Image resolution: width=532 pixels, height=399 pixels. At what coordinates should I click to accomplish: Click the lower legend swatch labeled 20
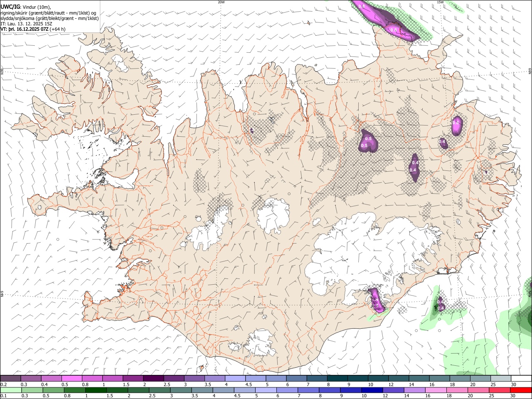[x=478, y=390]
